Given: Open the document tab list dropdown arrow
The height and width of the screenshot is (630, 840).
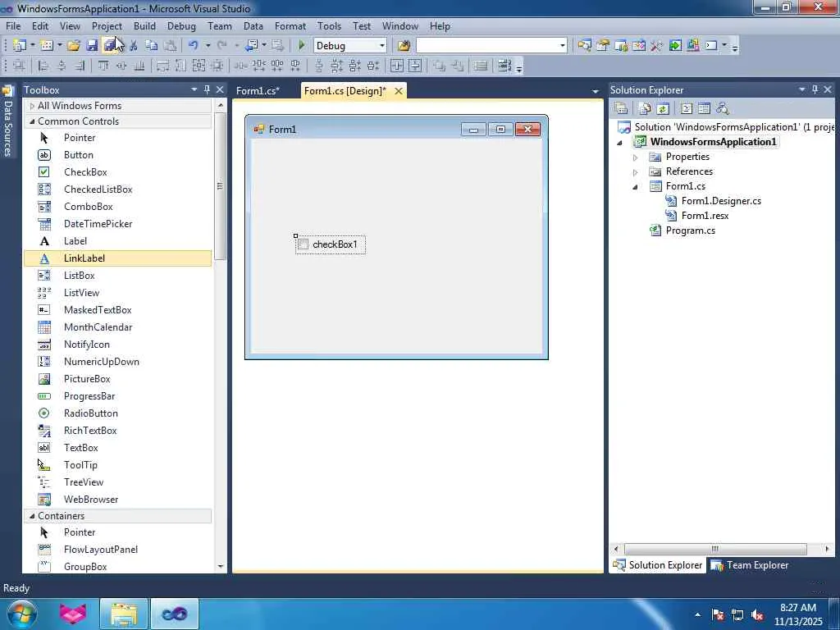Looking at the screenshot, I should [595, 92].
